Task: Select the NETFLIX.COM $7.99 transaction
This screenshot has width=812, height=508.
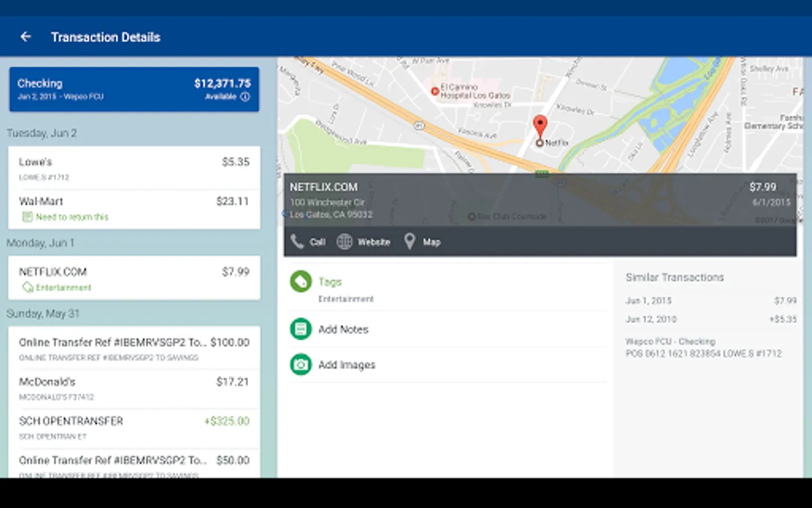Action: click(x=134, y=278)
